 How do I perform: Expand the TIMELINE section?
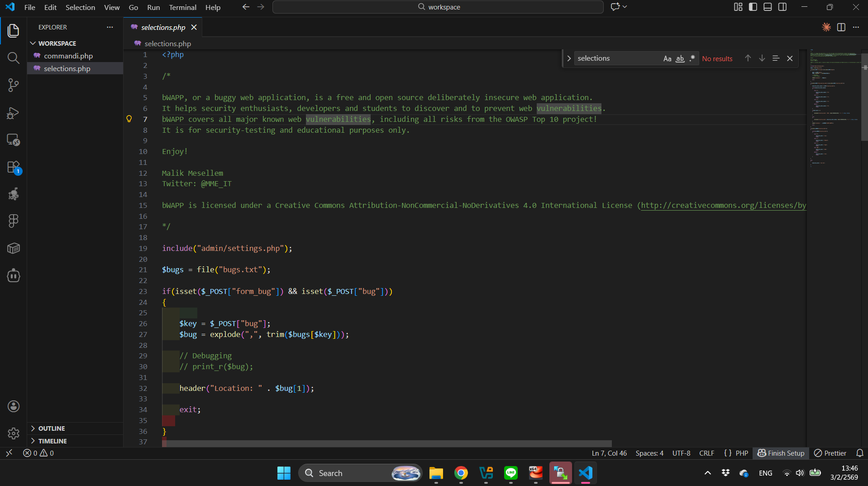point(52,441)
